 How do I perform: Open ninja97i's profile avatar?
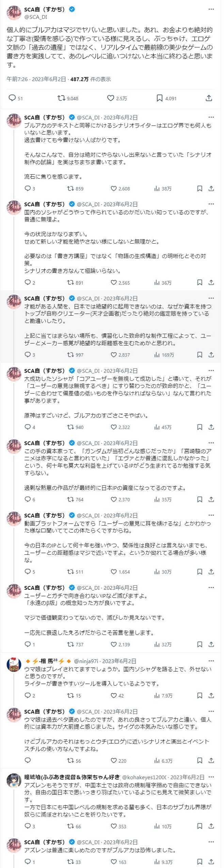coord(14,665)
